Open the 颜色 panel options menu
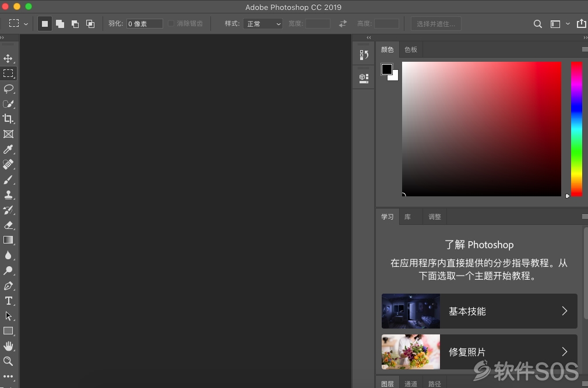The image size is (588, 388). tap(585, 49)
